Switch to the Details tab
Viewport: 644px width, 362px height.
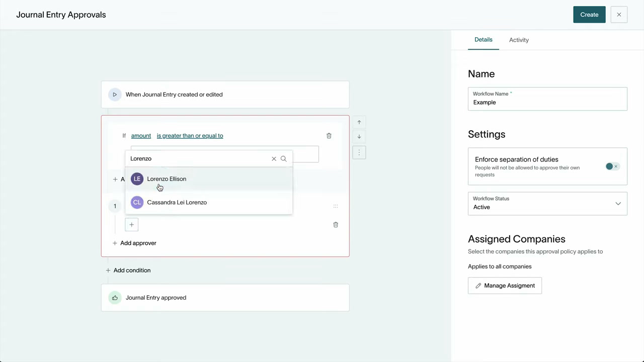point(484,40)
